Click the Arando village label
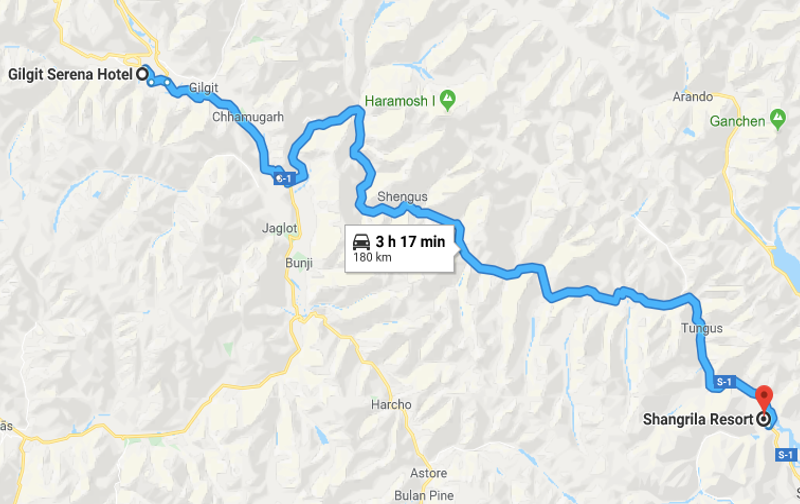The height and width of the screenshot is (504, 800). click(692, 96)
